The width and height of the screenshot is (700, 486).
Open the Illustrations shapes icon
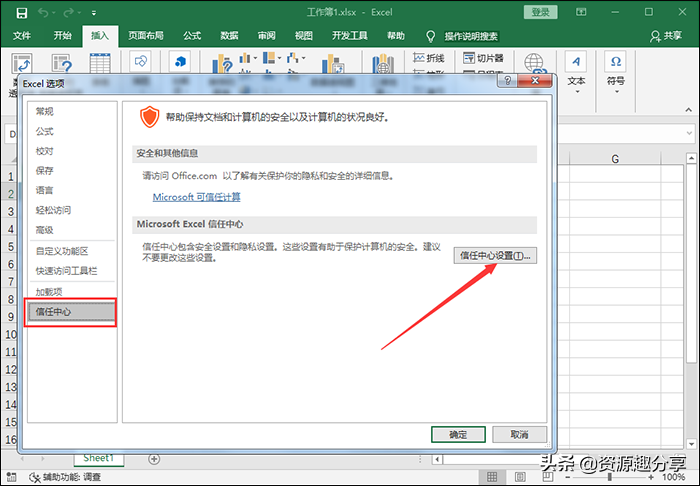(140, 62)
